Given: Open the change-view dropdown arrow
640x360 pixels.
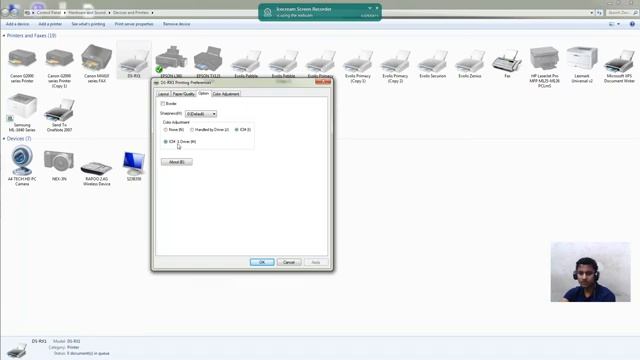Looking at the screenshot, I should point(618,24).
